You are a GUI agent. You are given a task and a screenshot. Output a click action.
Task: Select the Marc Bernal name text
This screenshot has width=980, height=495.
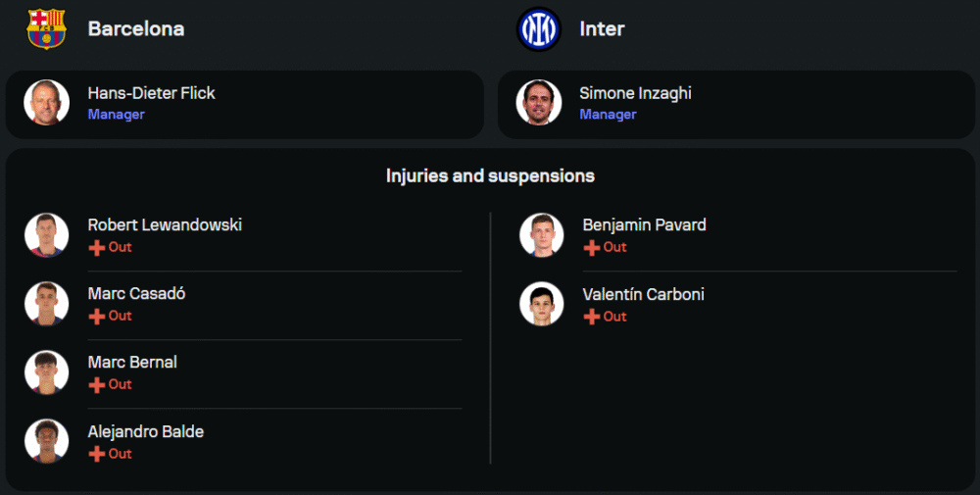(x=132, y=363)
